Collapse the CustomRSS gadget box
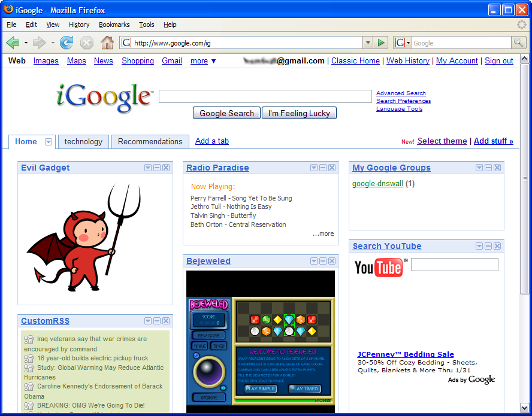532x416 pixels. [x=157, y=321]
